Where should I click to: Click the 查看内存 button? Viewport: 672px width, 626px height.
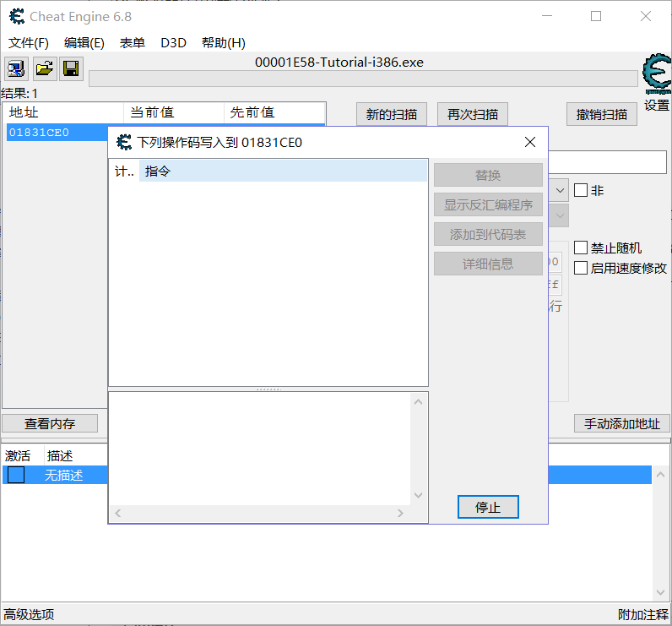pos(50,423)
